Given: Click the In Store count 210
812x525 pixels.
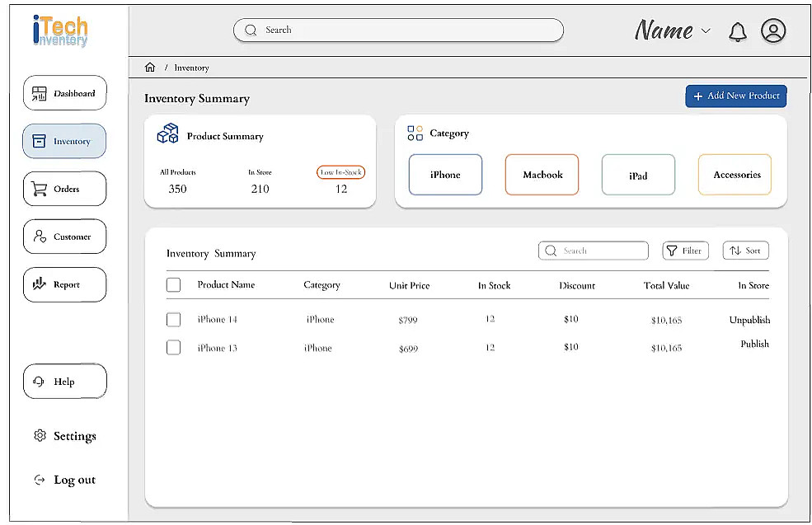Looking at the screenshot, I should pos(260,189).
